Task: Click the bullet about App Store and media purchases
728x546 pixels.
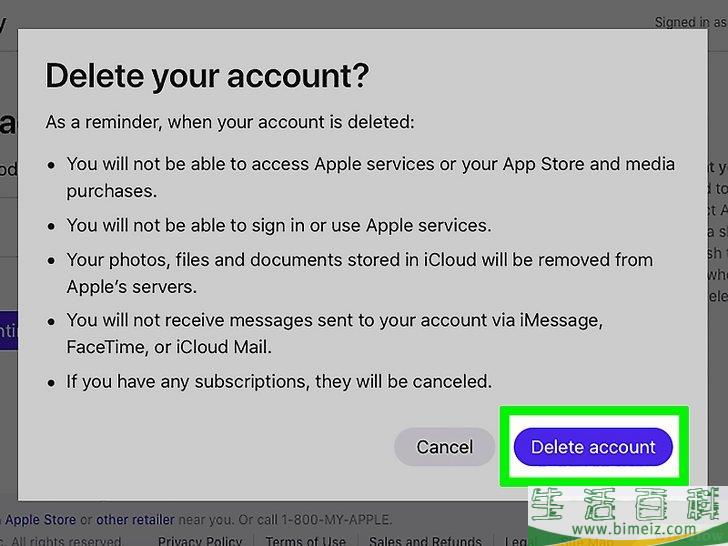Action: [370, 177]
